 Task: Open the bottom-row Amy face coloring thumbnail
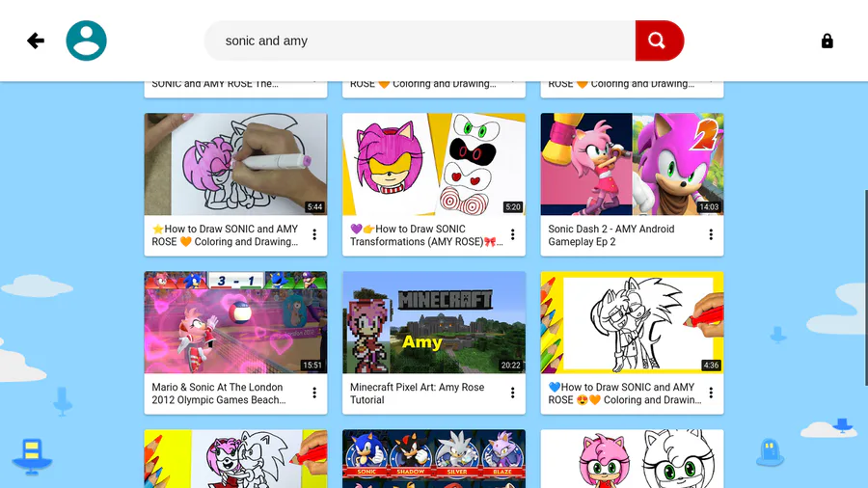[x=632, y=459]
